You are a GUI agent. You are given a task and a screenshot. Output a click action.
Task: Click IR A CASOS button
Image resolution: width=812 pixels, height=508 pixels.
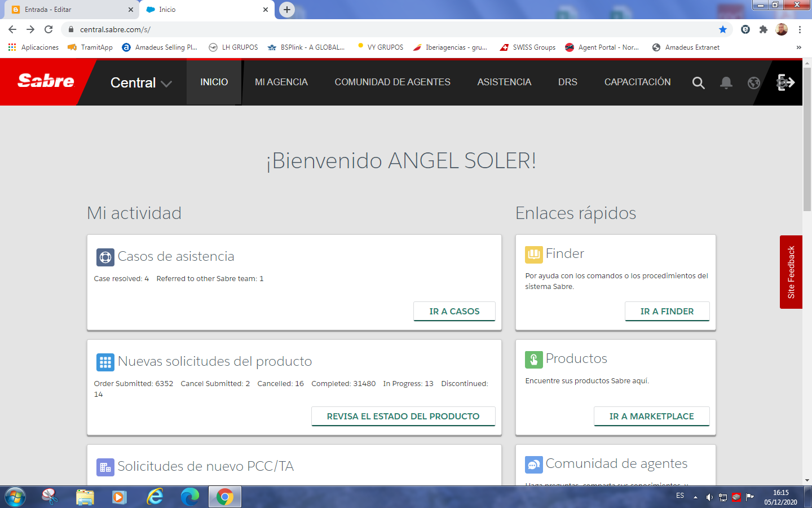pos(454,312)
